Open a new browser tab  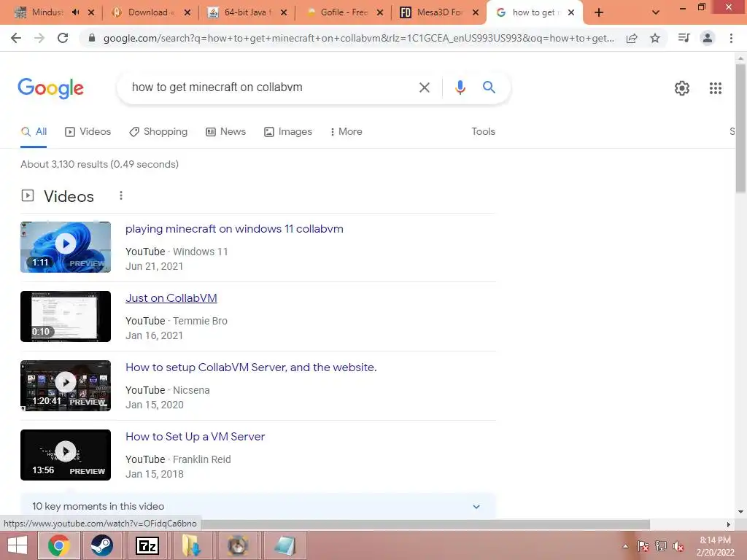599,13
